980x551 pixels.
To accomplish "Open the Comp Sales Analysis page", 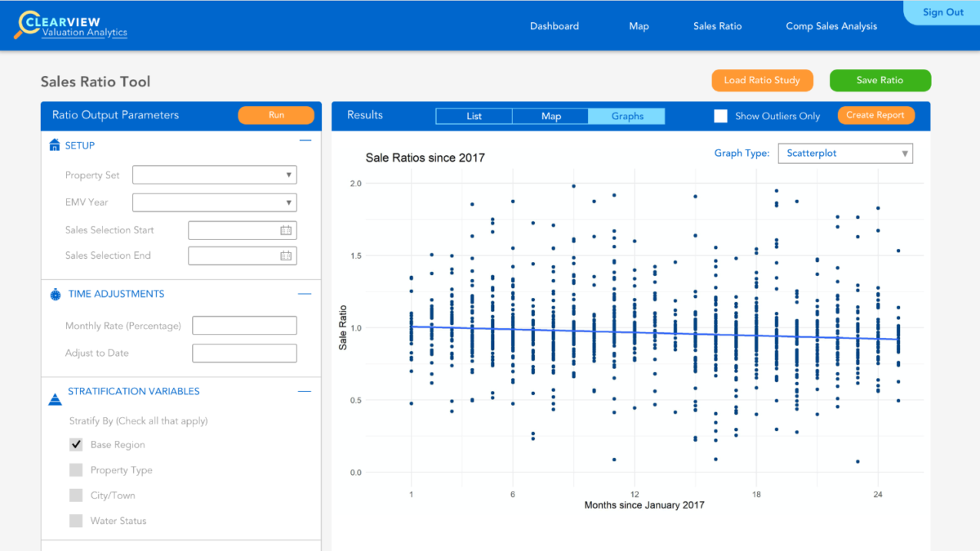I will (x=831, y=25).
